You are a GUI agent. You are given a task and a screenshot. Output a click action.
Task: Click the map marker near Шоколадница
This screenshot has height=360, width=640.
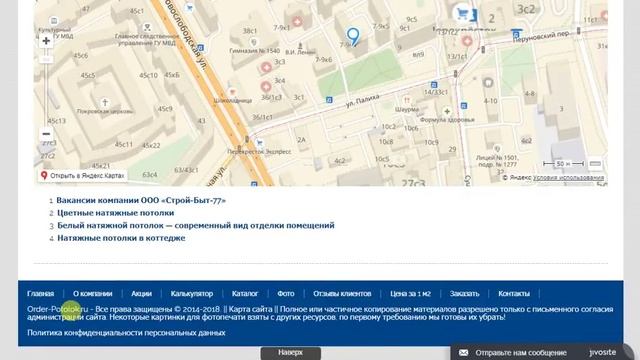pos(232,92)
